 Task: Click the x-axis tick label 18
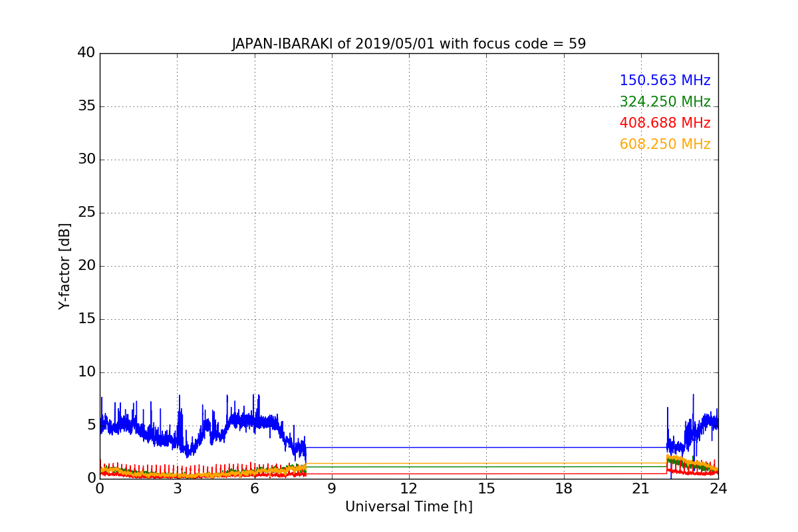point(564,488)
